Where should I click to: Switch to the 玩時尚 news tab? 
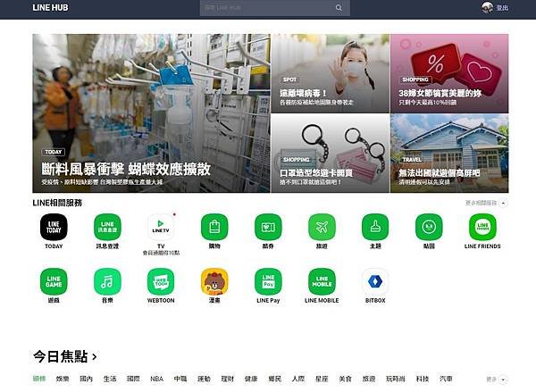396,379
